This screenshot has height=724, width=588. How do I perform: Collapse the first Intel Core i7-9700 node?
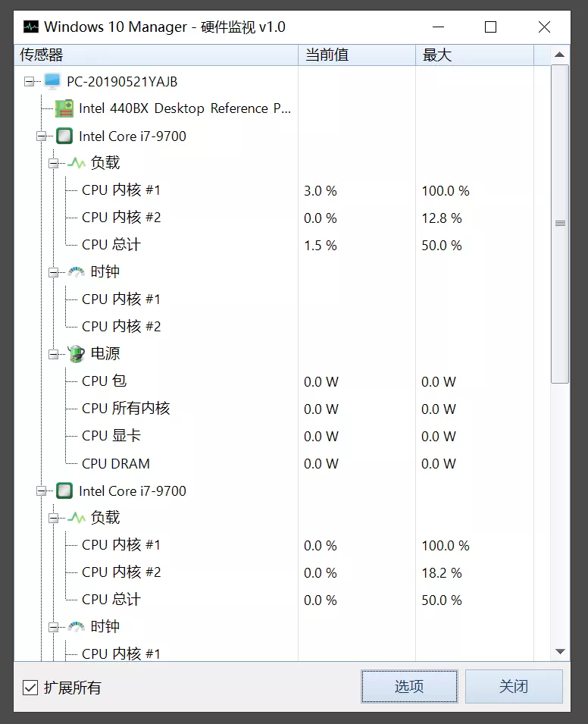42,136
